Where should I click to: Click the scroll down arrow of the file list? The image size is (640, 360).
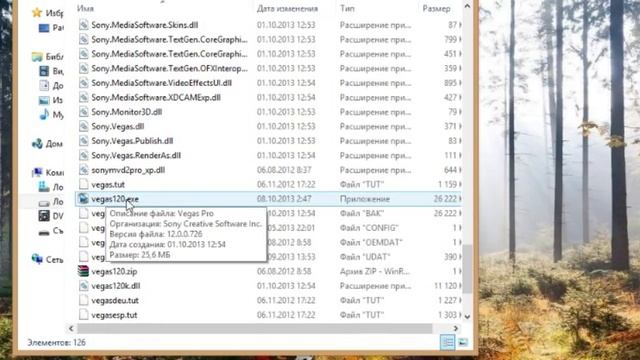467,317
